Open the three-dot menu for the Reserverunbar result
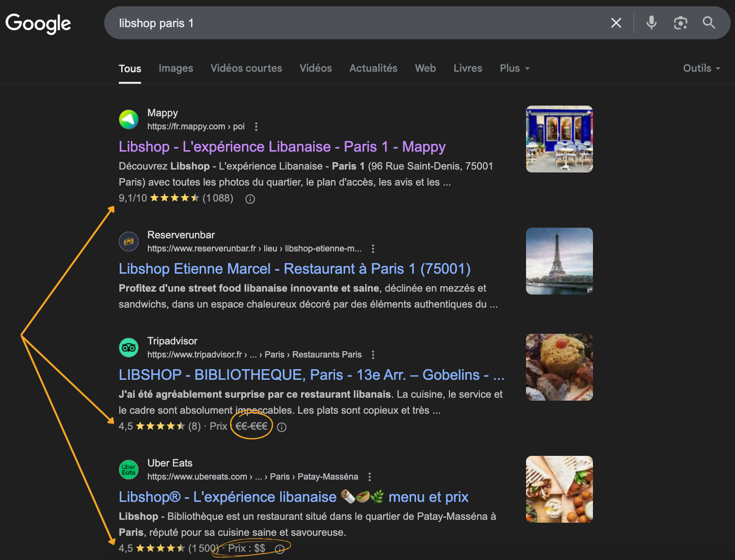The image size is (735, 560). pos(373,249)
